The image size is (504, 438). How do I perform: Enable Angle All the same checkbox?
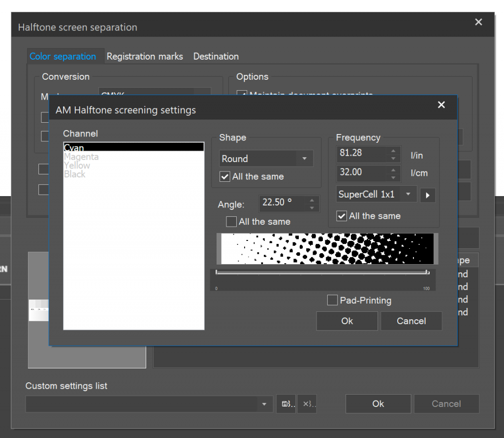231,222
